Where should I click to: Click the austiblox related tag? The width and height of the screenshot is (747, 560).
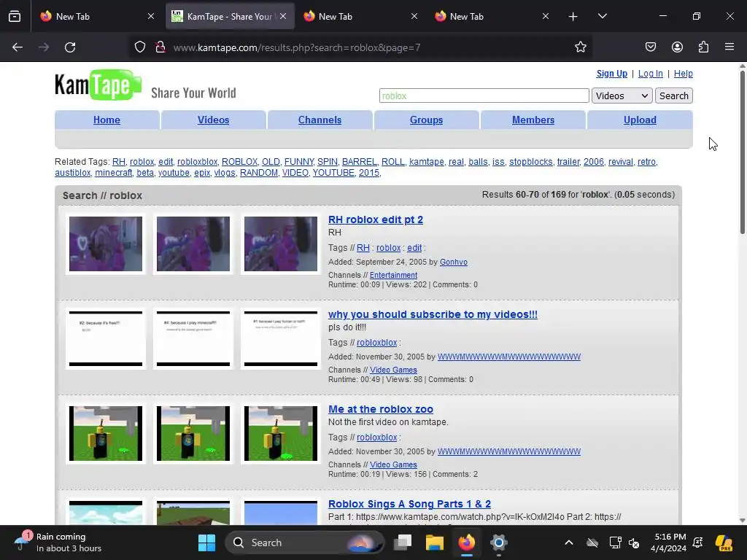pyautogui.click(x=72, y=173)
